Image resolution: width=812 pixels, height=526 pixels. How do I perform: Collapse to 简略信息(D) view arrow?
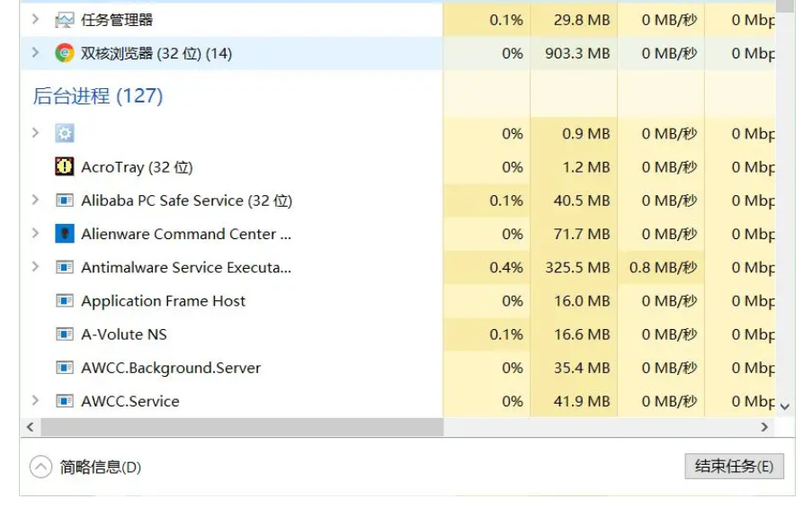[40, 467]
